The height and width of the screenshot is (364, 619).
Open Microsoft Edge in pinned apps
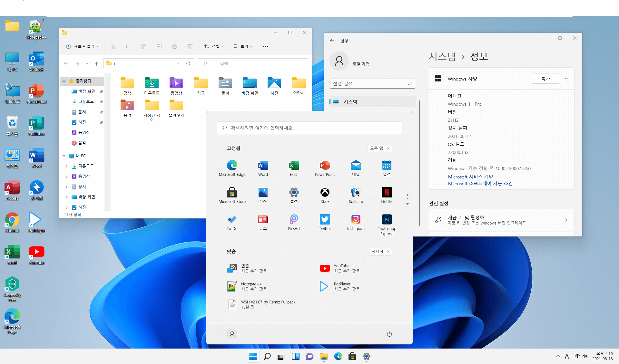pyautogui.click(x=232, y=168)
